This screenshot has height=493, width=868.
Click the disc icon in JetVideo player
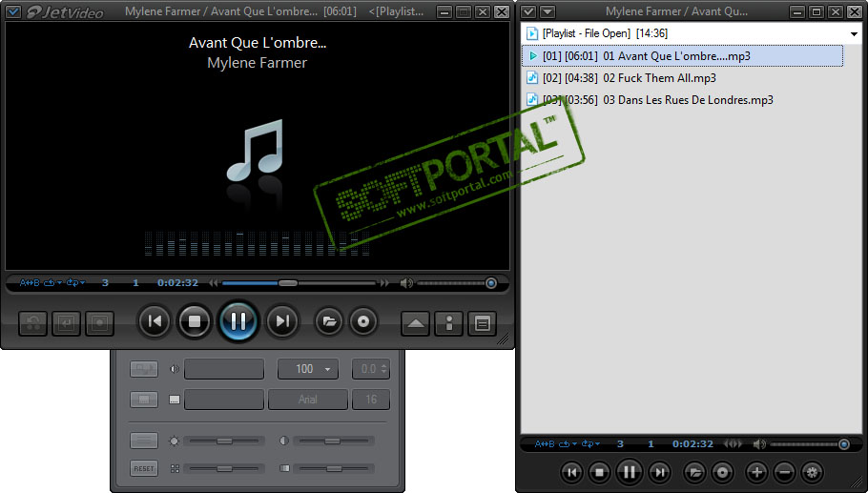pos(363,321)
